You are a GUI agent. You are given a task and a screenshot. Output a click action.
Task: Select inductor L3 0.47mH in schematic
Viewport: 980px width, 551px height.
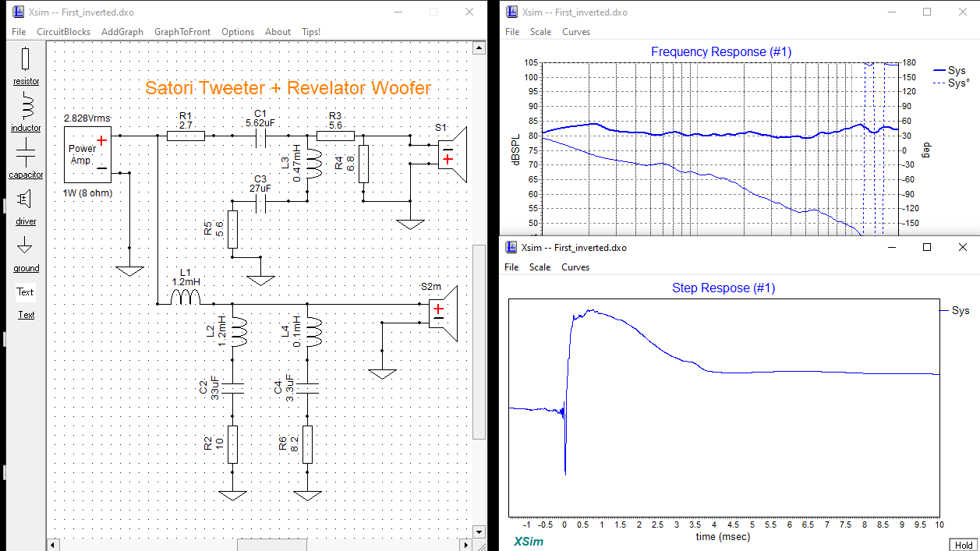(x=313, y=163)
